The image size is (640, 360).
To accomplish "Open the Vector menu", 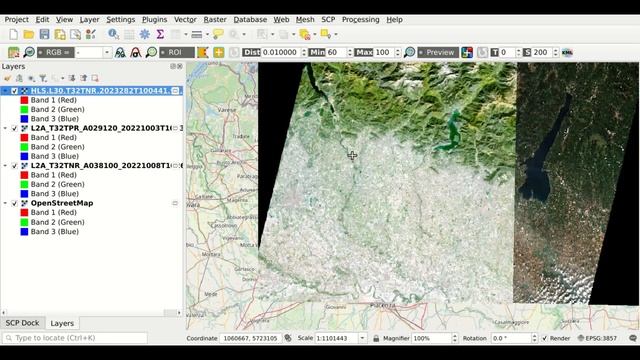I will (x=185, y=20).
